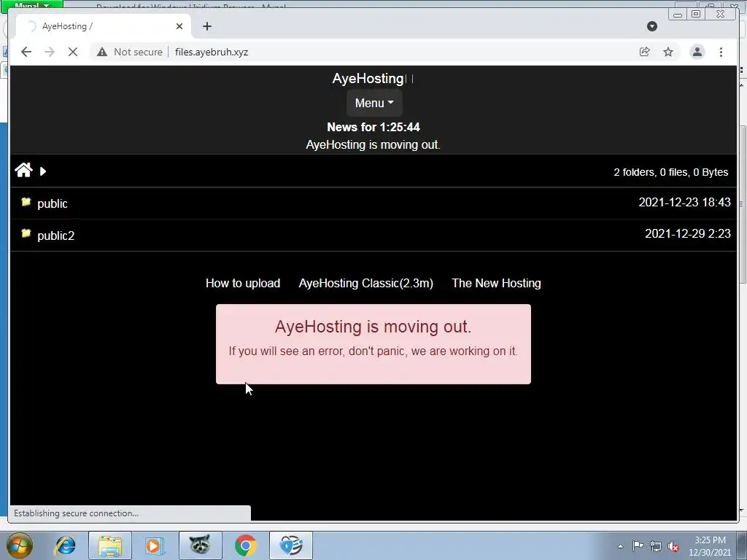Open the How to upload link

[243, 284]
